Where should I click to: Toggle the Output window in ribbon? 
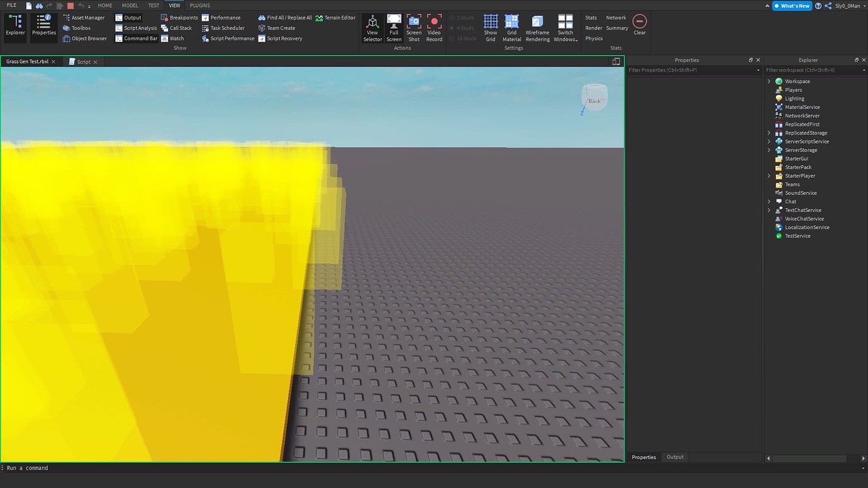pos(128,18)
